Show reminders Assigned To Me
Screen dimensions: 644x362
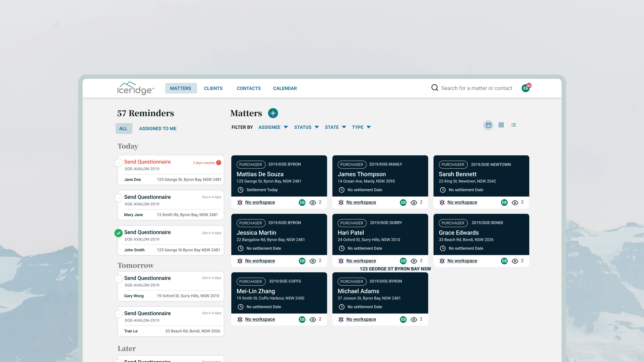pyautogui.click(x=158, y=128)
